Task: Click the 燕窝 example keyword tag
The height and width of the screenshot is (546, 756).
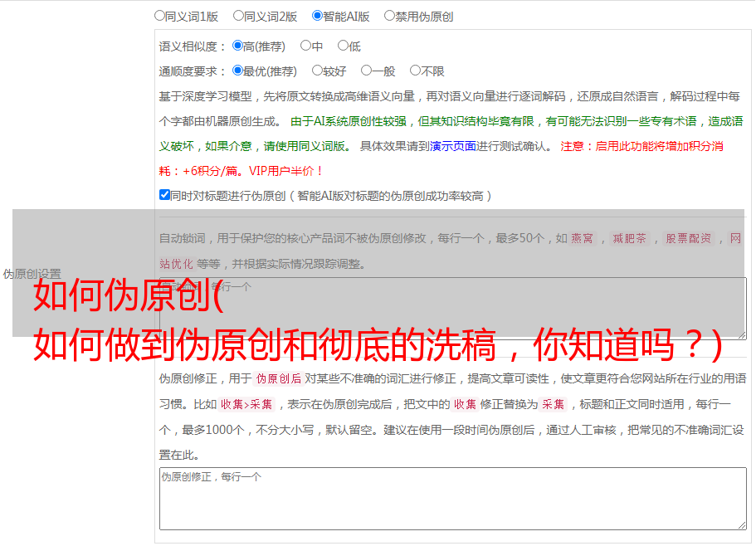Action: click(x=582, y=239)
